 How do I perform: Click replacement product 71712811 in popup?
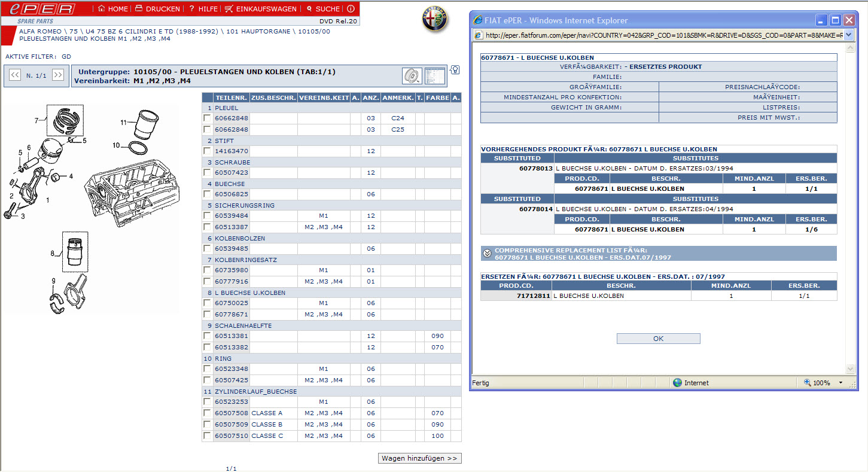tap(532, 296)
